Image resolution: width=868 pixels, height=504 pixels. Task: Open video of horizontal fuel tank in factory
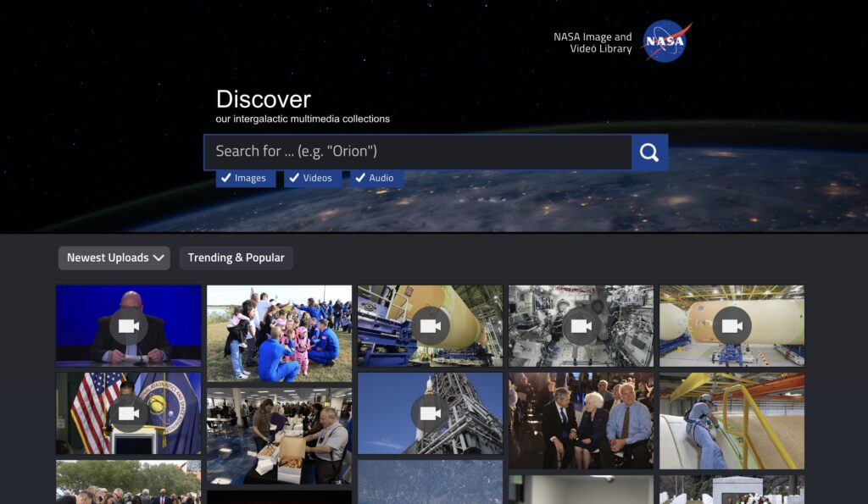click(x=732, y=325)
